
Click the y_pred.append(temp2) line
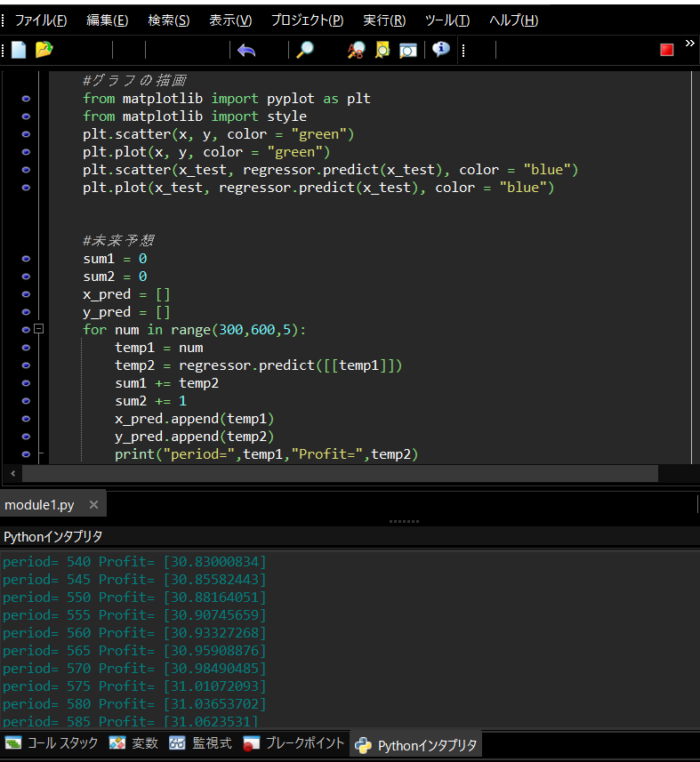coord(195,437)
